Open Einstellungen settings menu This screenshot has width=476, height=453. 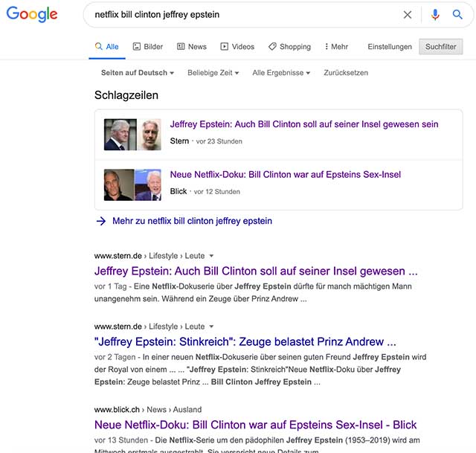click(x=390, y=47)
